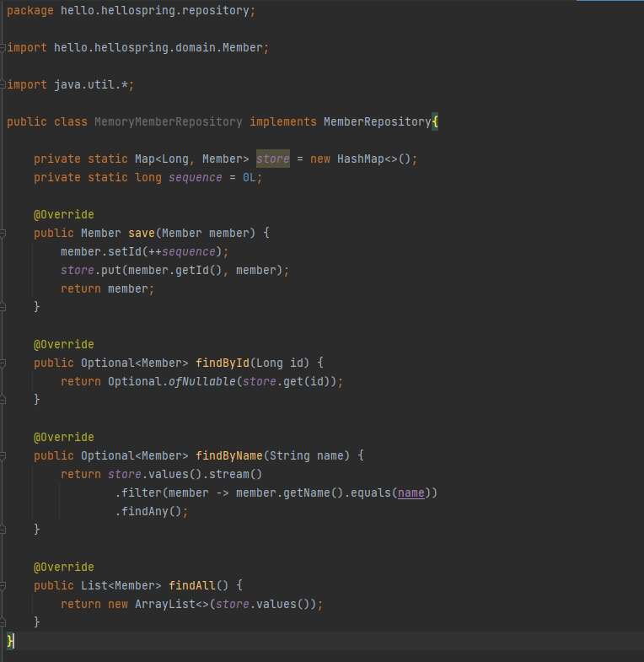Screen dimensions: 644x662
Task: Click the 0L literal
Action: (x=250, y=178)
